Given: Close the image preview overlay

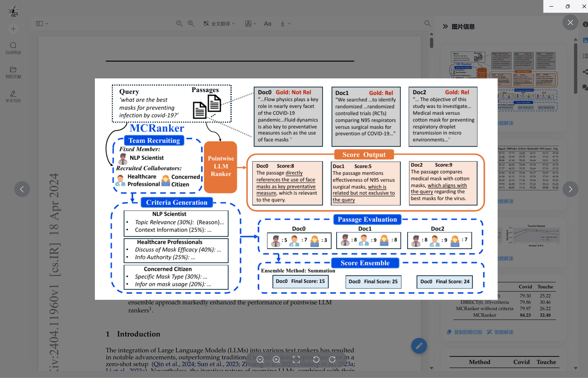Looking at the screenshot, I should click(570, 23).
